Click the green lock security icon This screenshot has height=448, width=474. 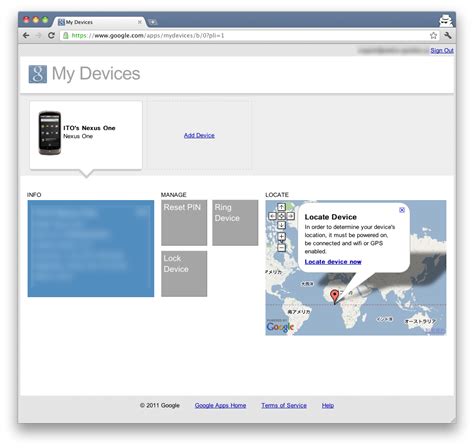point(66,35)
